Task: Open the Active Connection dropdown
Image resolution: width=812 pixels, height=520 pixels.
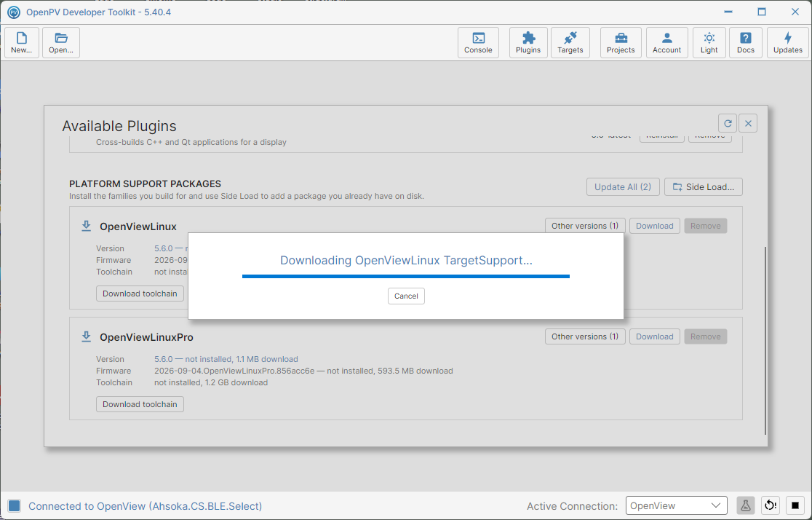Action: pyautogui.click(x=677, y=506)
